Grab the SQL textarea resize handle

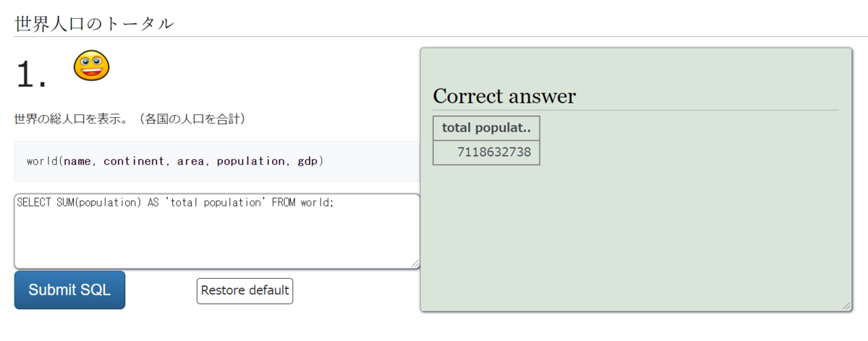(x=415, y=264)
